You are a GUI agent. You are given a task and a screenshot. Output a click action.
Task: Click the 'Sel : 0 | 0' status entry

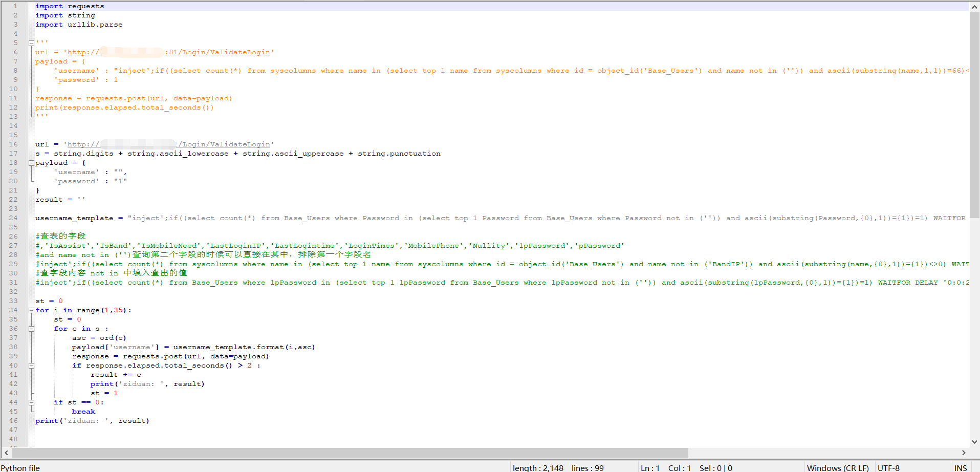tap(716, 467)
